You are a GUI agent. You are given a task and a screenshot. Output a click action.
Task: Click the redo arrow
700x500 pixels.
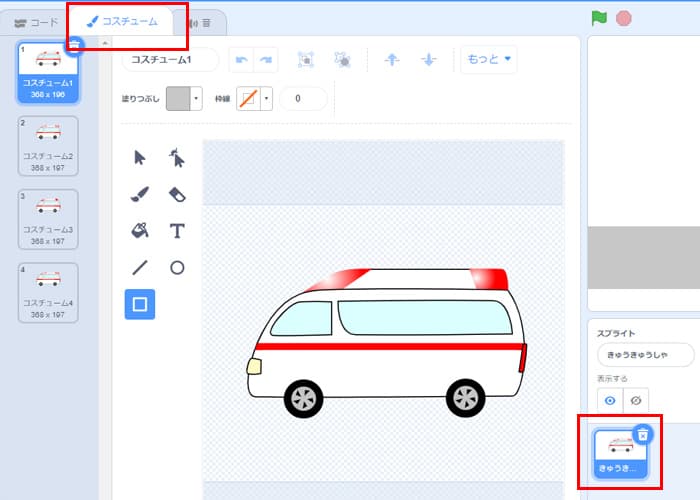click(266, 59)
